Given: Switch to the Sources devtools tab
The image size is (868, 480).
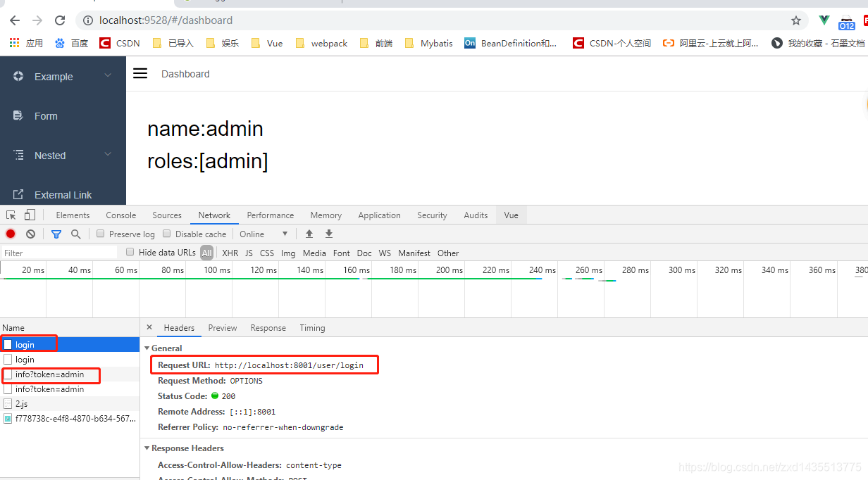Looking at the screenshot, I should coord(167,215).
